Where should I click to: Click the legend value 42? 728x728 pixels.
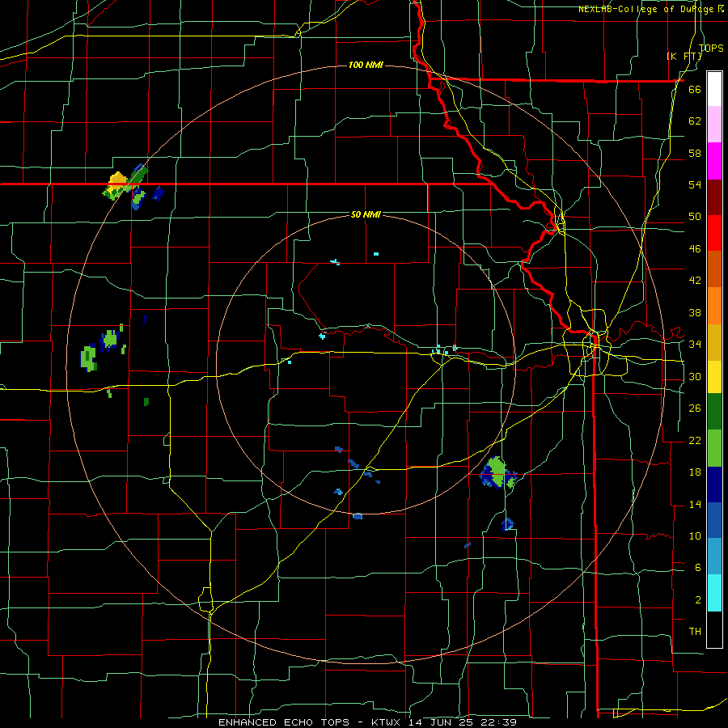point(695,281)
